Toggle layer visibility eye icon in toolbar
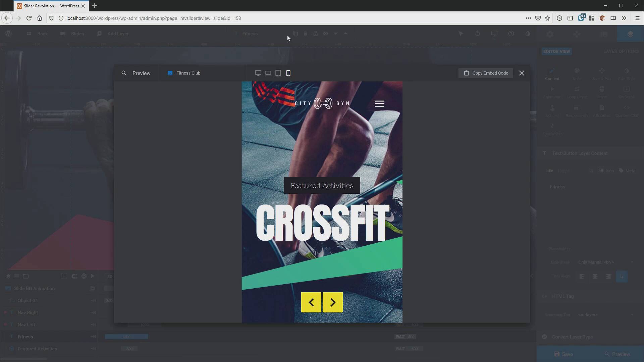Image resolution: width=644 pixels, height=362 pixels. coord(325,34)
